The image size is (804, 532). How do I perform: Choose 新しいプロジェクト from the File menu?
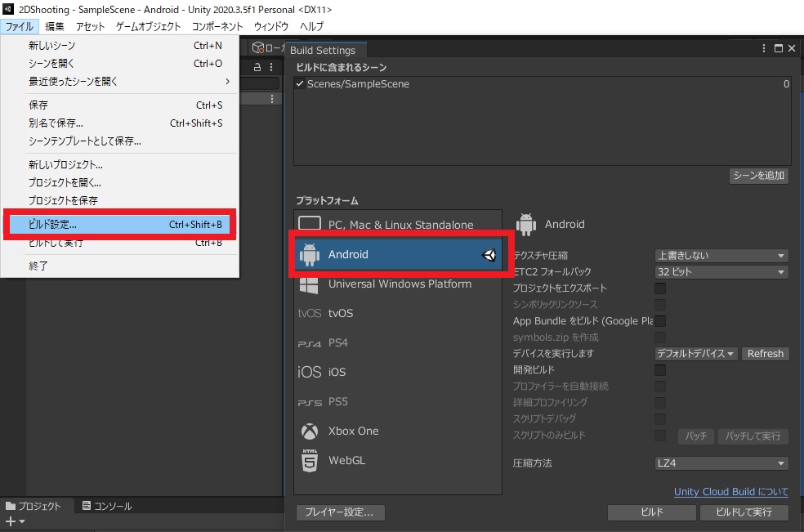120,165
